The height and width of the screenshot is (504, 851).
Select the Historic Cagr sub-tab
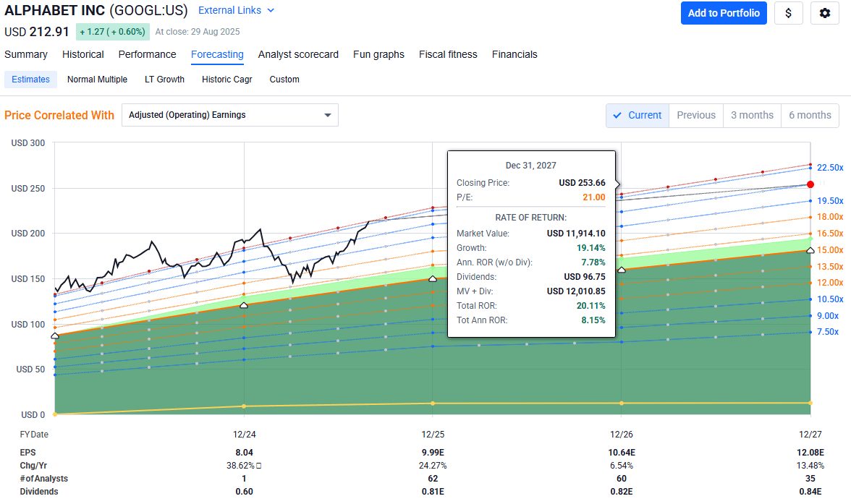(x=226, y=80)
